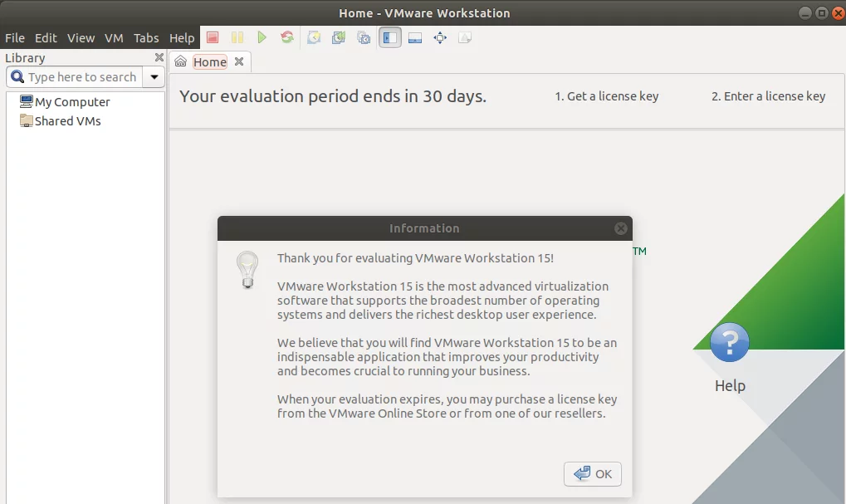The height and width of the screenshot is (504, 846).
Task: Open the search options dropdown arrow
Action: 154,77
